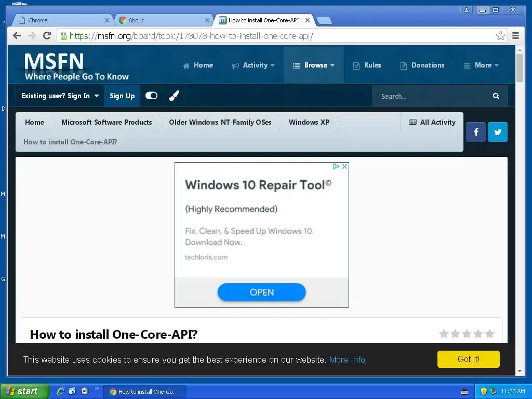Click the site search magnifier icon

point(496,96)
